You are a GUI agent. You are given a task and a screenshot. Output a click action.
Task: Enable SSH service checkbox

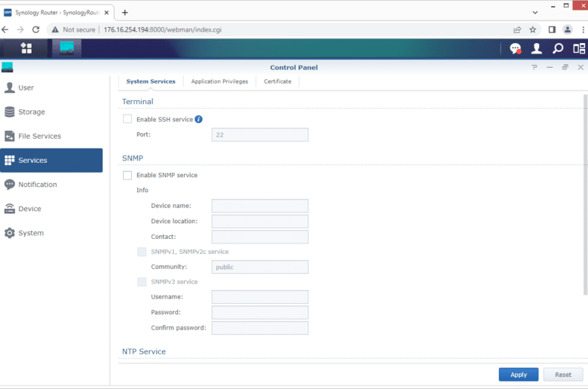(x=127, y=119)
